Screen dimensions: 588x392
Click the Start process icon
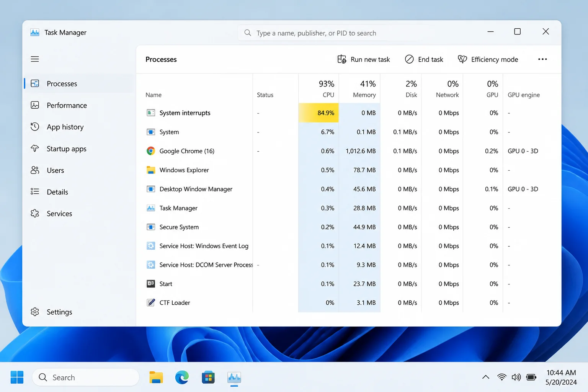tap(151, 284)
